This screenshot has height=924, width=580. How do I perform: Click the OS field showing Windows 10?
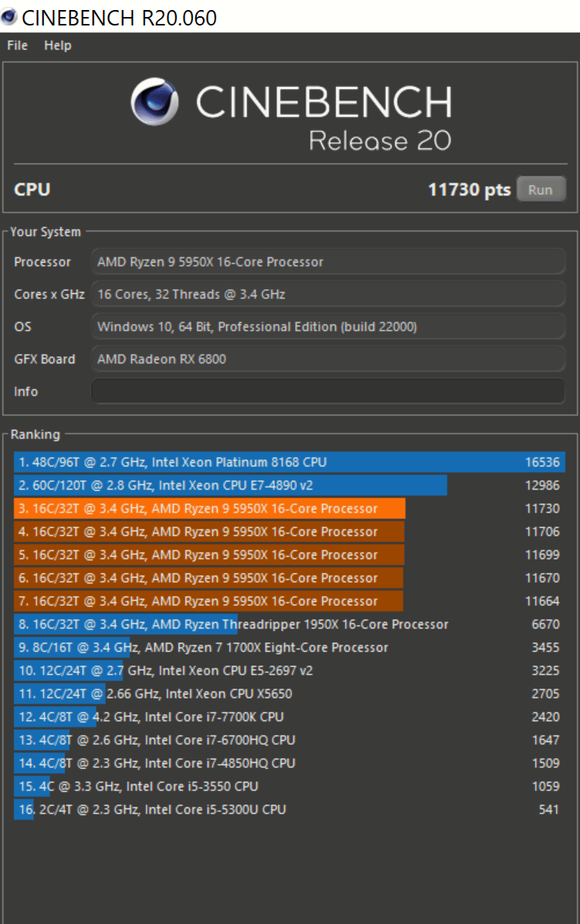pos(328,327)
